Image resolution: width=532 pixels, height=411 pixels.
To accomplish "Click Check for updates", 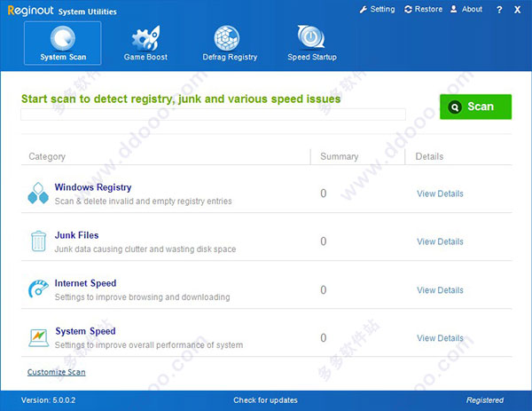I will [265, 400].
